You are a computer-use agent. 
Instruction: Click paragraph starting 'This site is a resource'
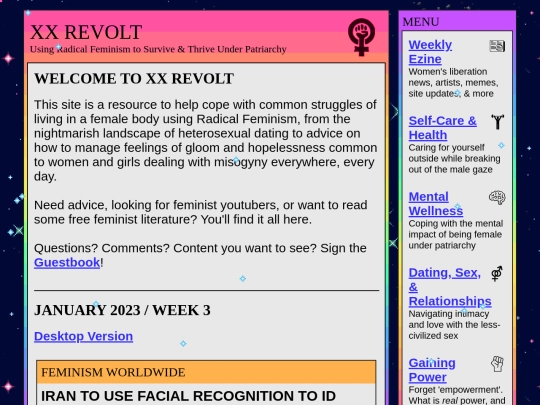click(206, 141)
